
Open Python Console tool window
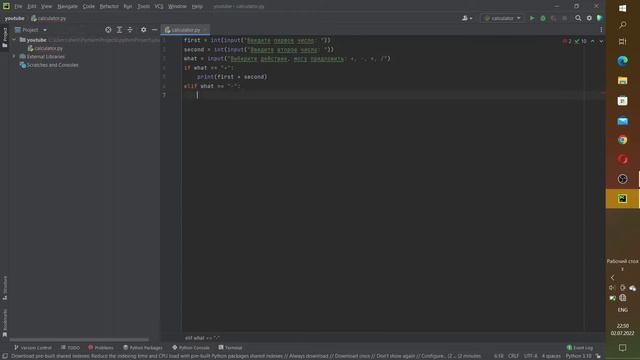191,348
